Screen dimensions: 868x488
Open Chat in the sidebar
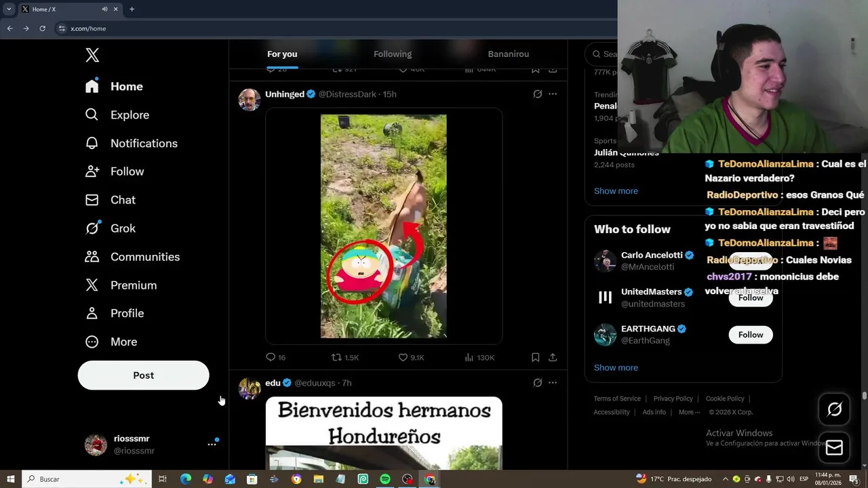[111, 200]
